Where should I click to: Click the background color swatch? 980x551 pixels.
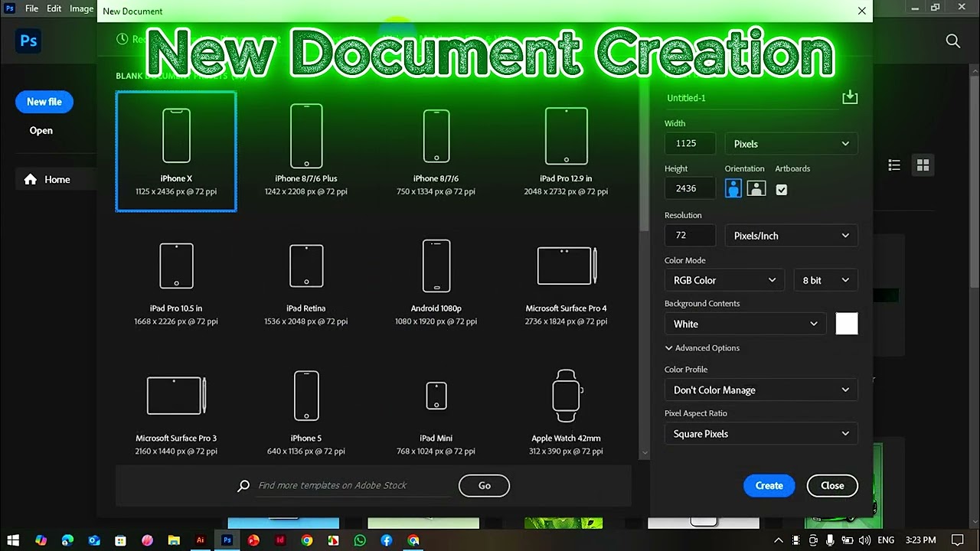[x=847, y=324]
